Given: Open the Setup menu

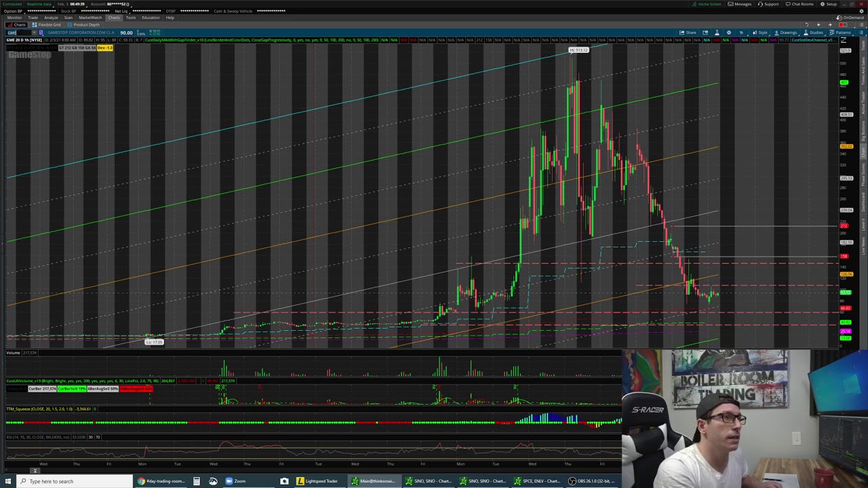Looking at the screenshot, I should 828,4.
